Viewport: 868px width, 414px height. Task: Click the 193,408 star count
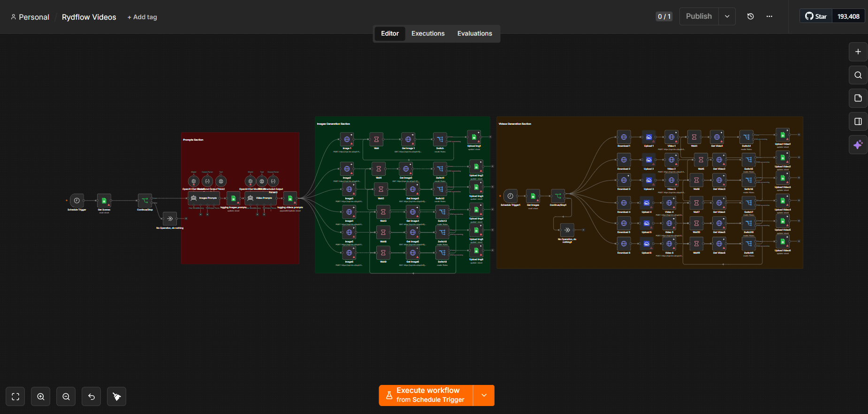coord(848,16)
